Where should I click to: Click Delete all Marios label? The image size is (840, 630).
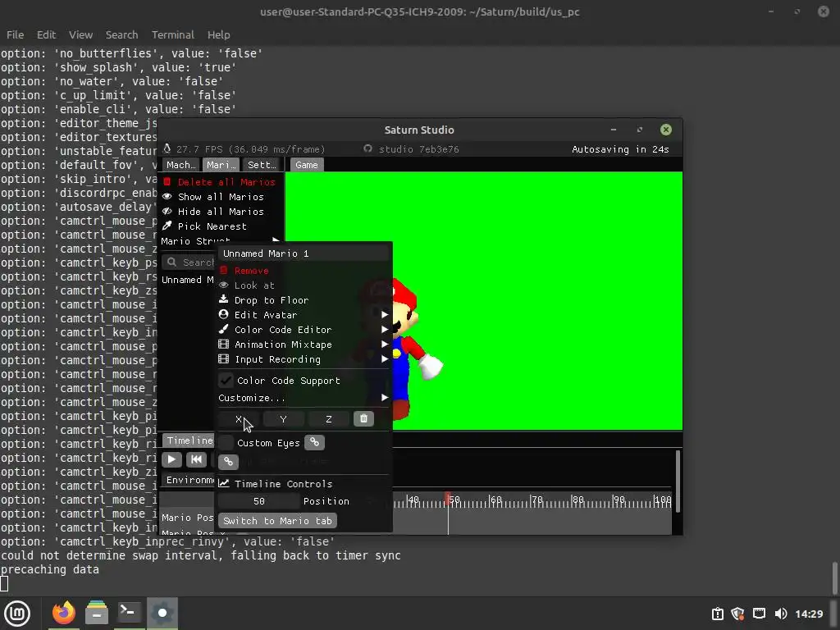226,182
